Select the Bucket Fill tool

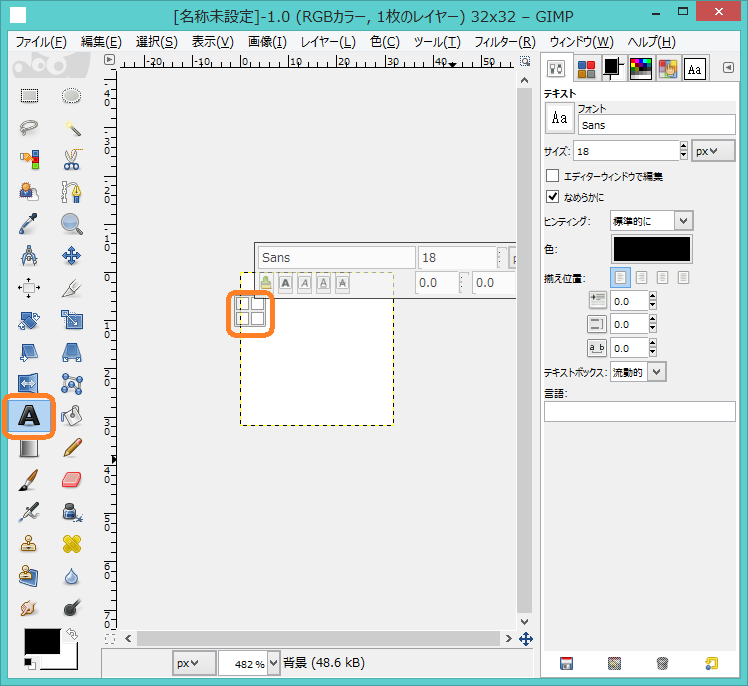[x=72, y=416]
